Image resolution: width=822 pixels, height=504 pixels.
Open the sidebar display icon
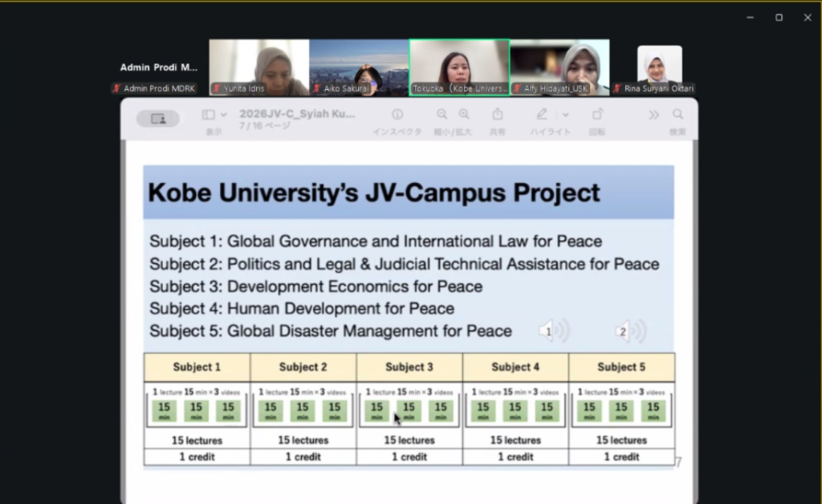pyautogui.click(x=208, y=114)
